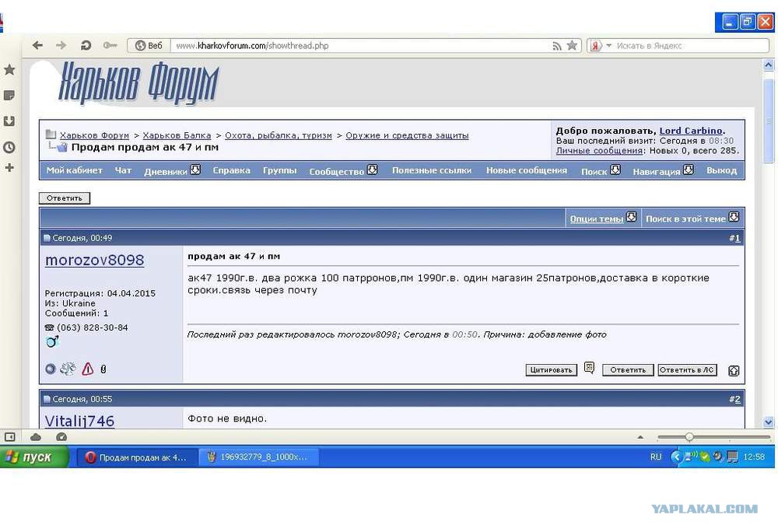This screenshot has height=532, width=778.
Task: Click Выход to log out
Action: [x=721, y=170]
